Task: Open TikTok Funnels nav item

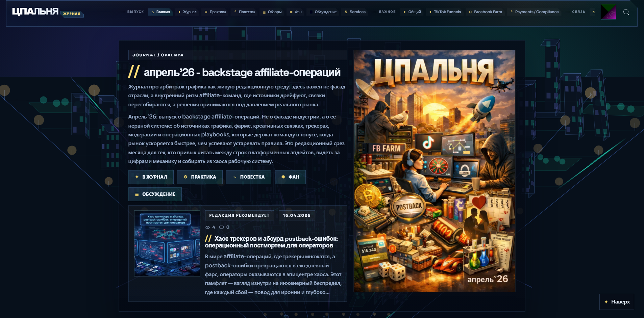Action: click(445, 12)
